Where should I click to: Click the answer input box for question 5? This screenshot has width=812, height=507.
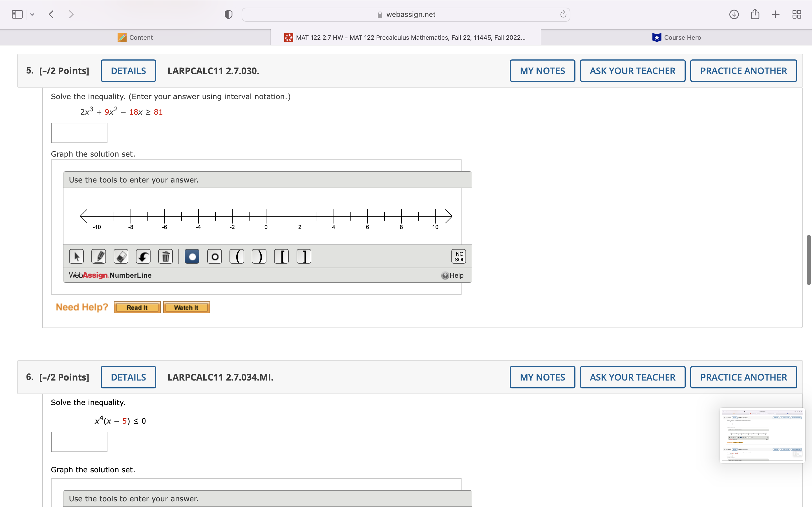(x=79, y=133)
